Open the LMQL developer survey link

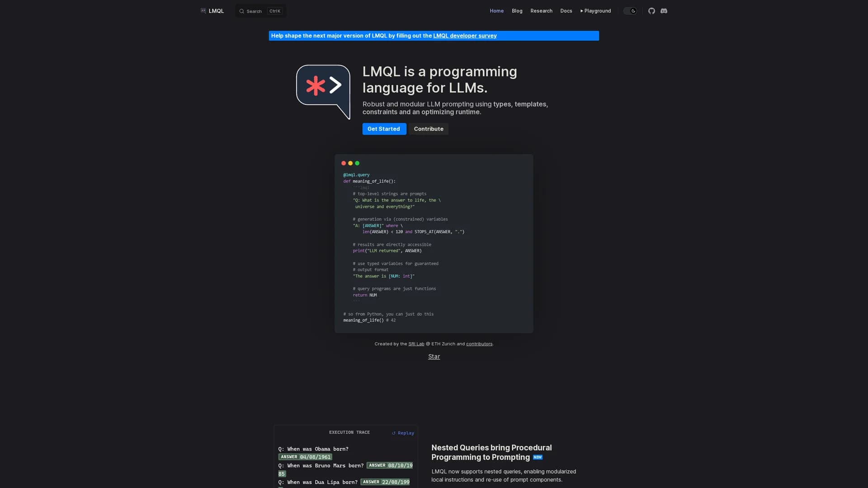point(465,36)
